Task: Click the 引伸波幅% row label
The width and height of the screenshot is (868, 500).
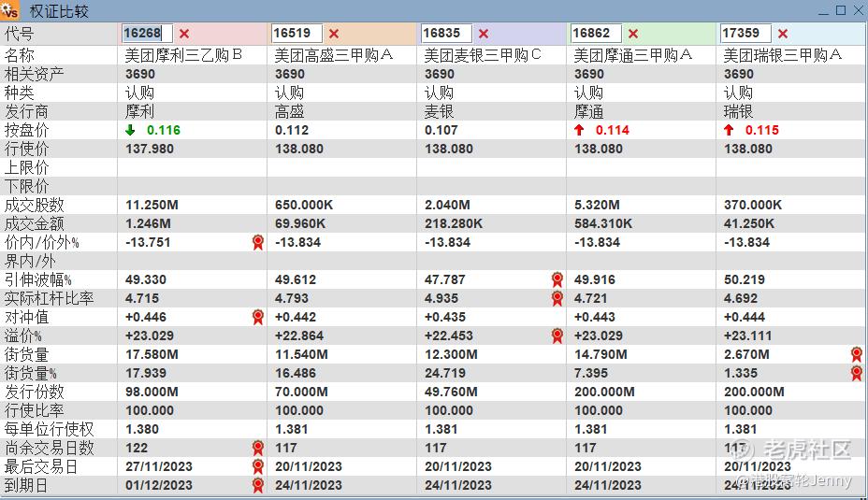Action: click(37, 279)
